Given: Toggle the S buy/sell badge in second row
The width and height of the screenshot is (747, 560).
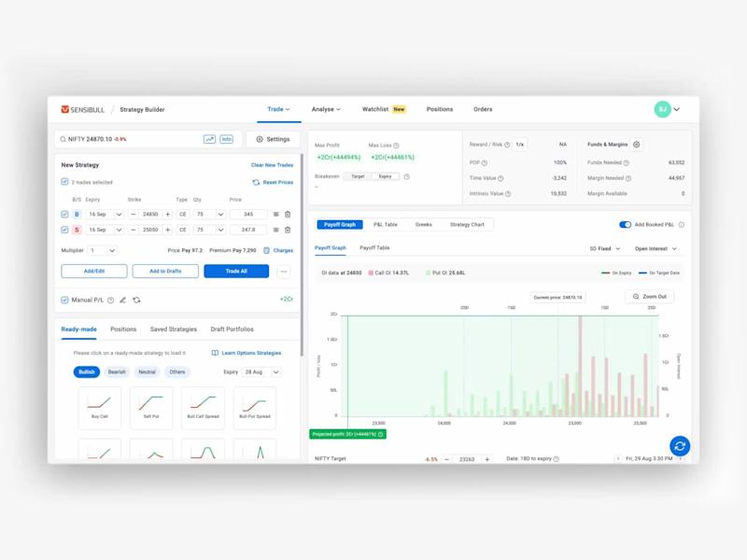Looking at the screenshot, I should click(77, 230).
